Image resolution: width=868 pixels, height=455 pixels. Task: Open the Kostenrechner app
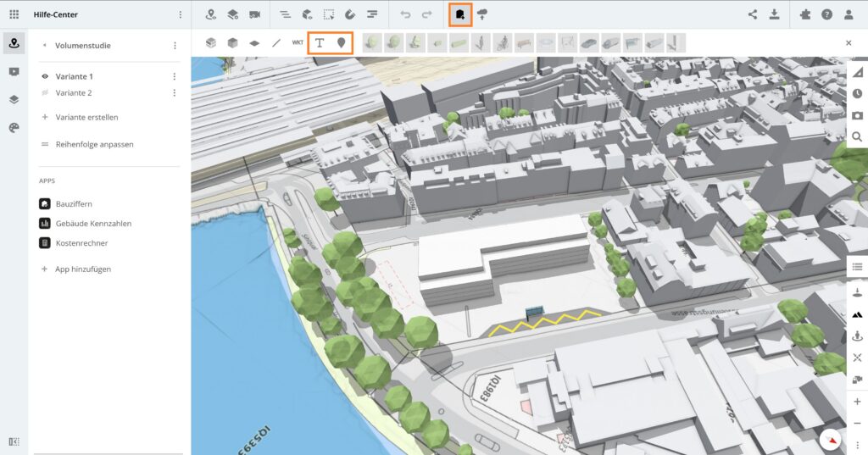81,243
